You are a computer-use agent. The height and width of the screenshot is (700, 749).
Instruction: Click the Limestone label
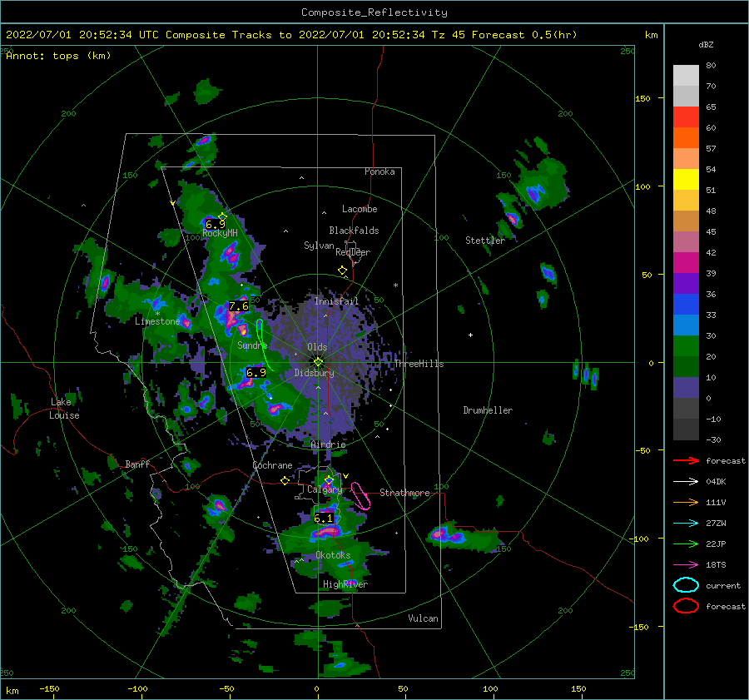157,321
